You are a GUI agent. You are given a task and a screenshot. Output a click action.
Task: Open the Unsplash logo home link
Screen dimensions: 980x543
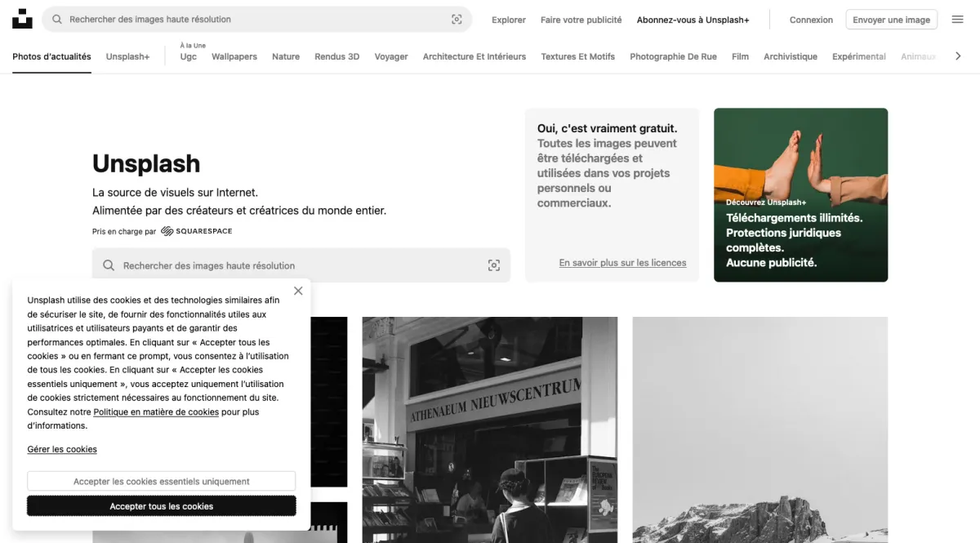click(22, 19)
